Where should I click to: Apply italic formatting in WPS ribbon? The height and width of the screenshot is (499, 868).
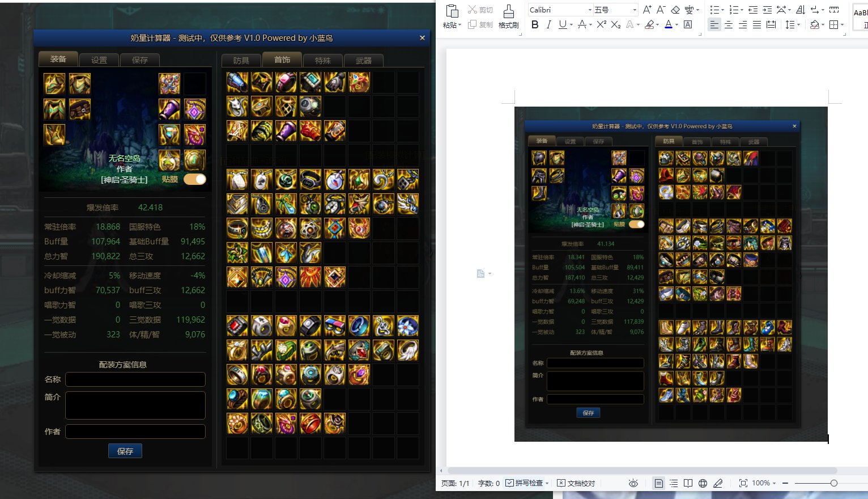click(548, 24)
